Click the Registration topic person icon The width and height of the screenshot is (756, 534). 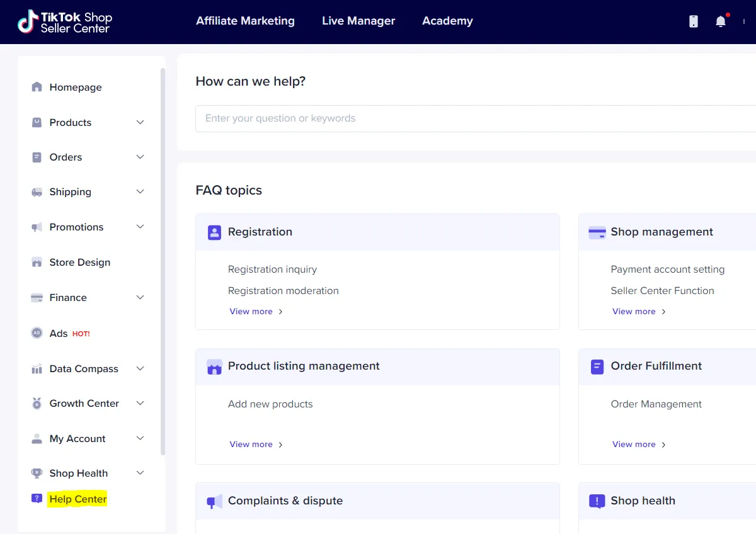[x=214, y=232]
